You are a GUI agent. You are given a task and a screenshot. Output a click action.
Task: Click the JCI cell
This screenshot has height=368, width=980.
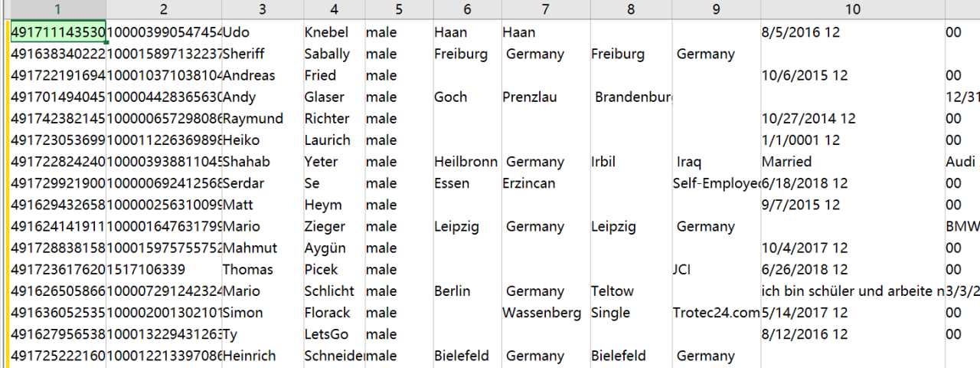tap(717, 269)
